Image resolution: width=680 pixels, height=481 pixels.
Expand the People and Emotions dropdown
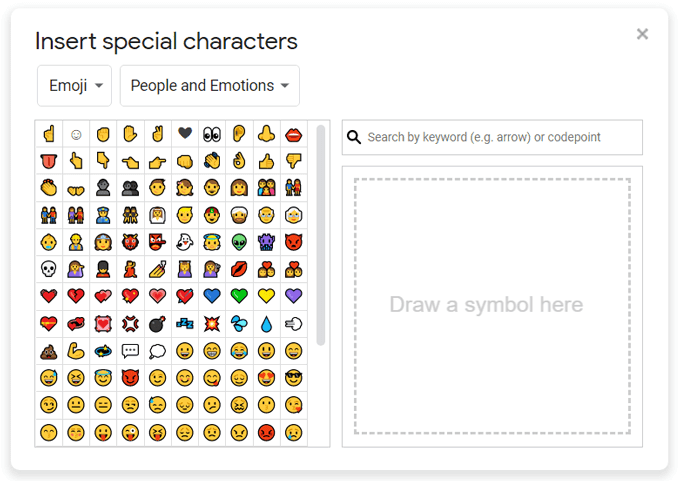210,86
